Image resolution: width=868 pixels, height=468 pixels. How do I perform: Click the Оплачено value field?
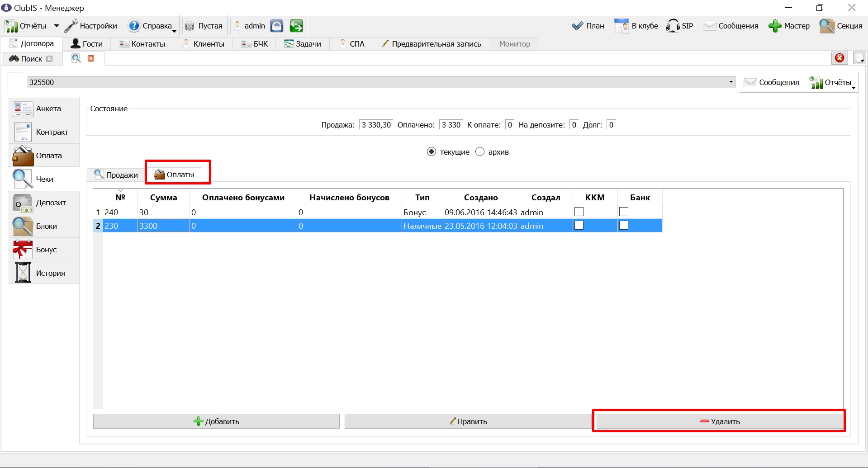[x=451, y=125]
